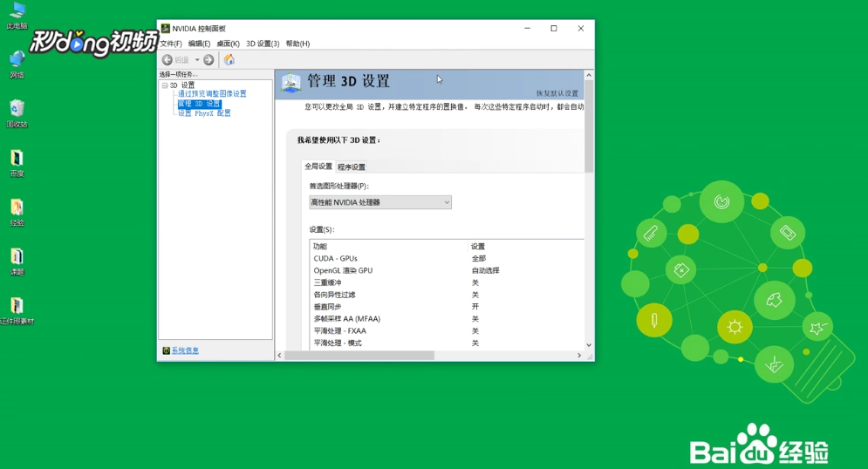Click the horizontal scrollbar thumb
868x469 pixels.
359,356
